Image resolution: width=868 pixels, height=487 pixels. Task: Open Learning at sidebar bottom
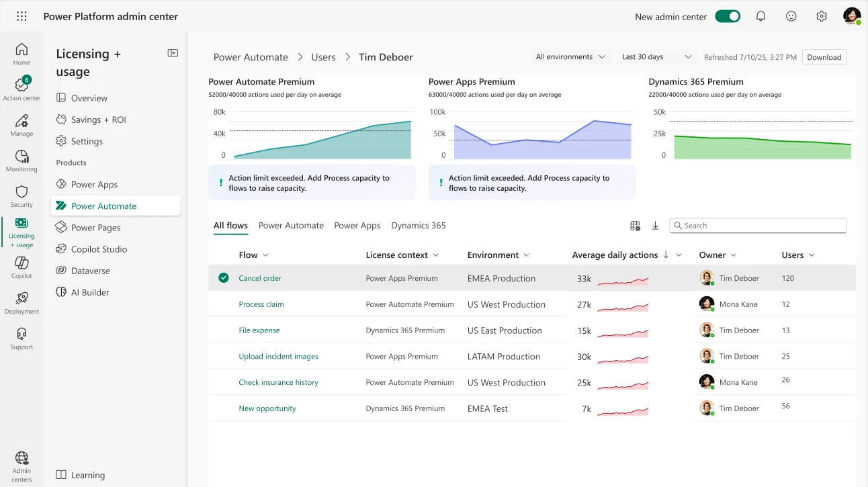(81, 475)
